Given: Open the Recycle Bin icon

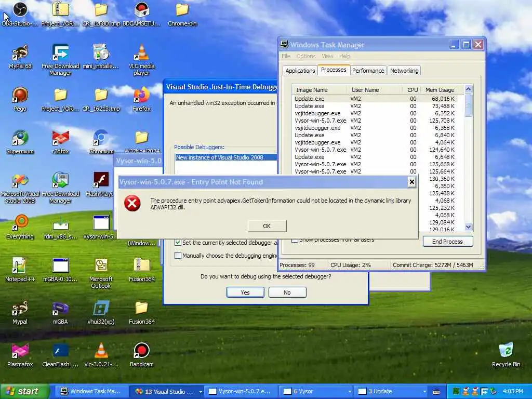Looking at the screenshot, I should pos(506,355).
